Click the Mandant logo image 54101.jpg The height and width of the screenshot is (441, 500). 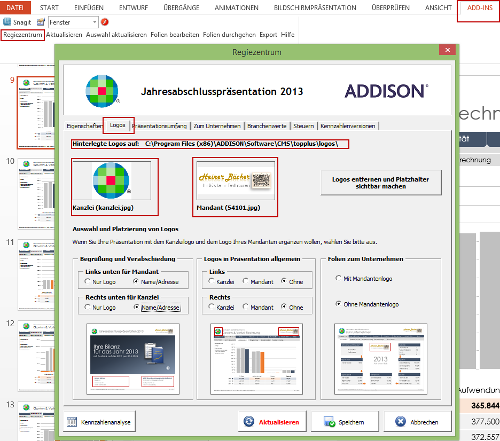(x=235, y=180)
